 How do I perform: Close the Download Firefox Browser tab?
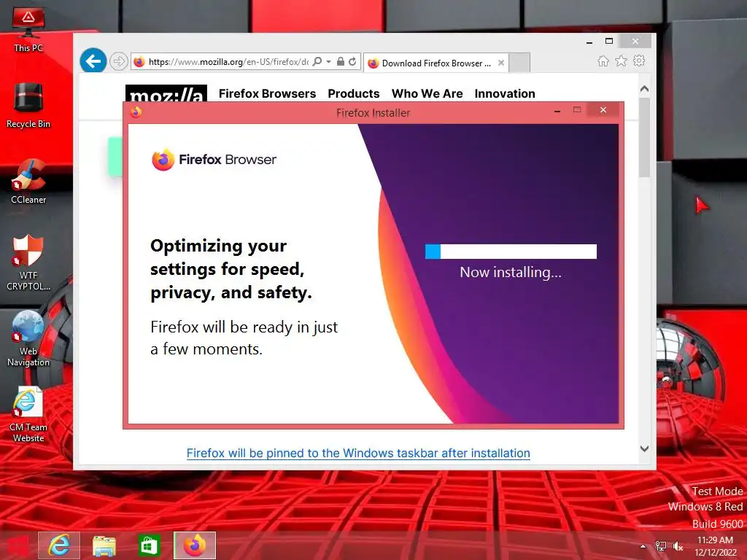tap(500, 63)
